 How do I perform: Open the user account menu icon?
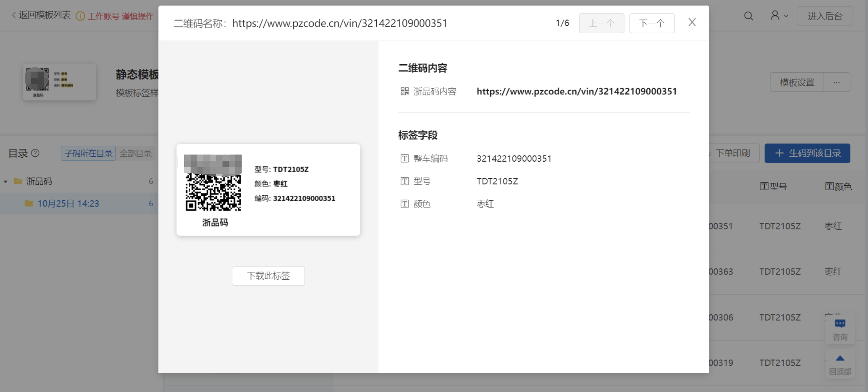pos(775,16)
